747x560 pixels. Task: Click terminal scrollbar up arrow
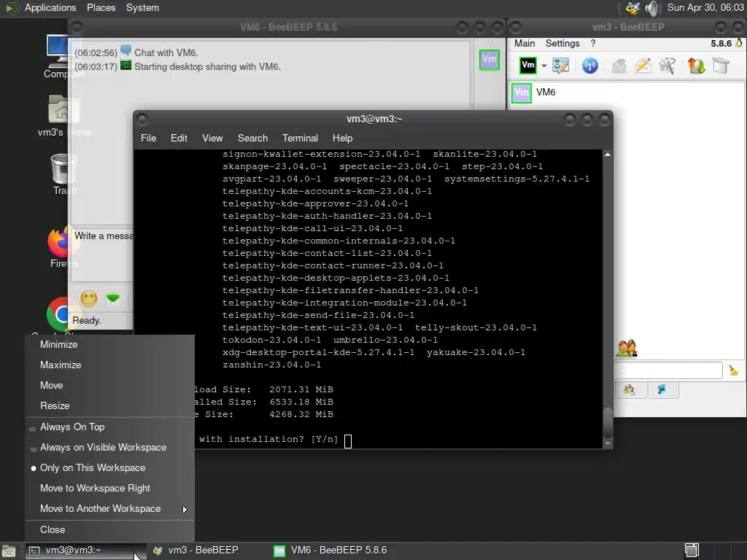point(608,155)
